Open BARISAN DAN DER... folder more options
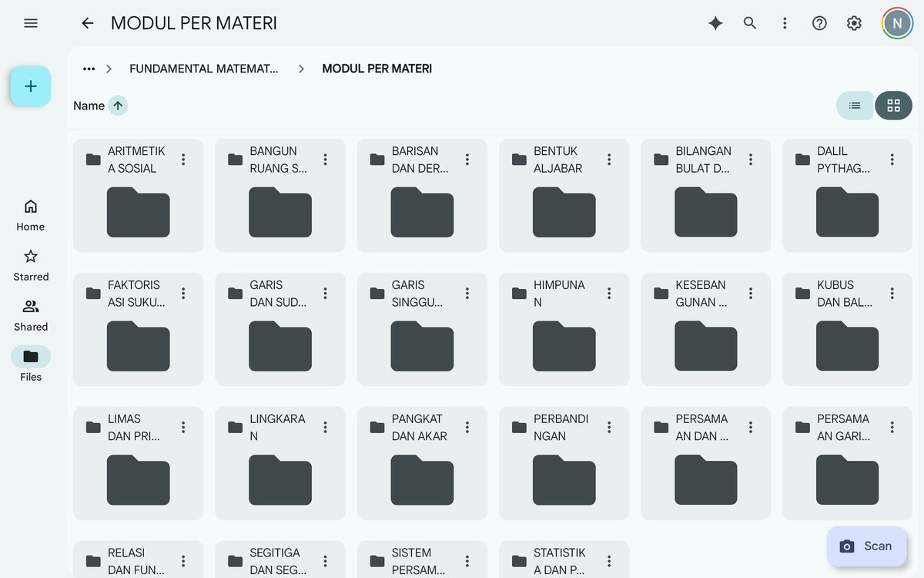Image resolution: width=924 pixels, height=578 pixels. (x=467, y=160)
